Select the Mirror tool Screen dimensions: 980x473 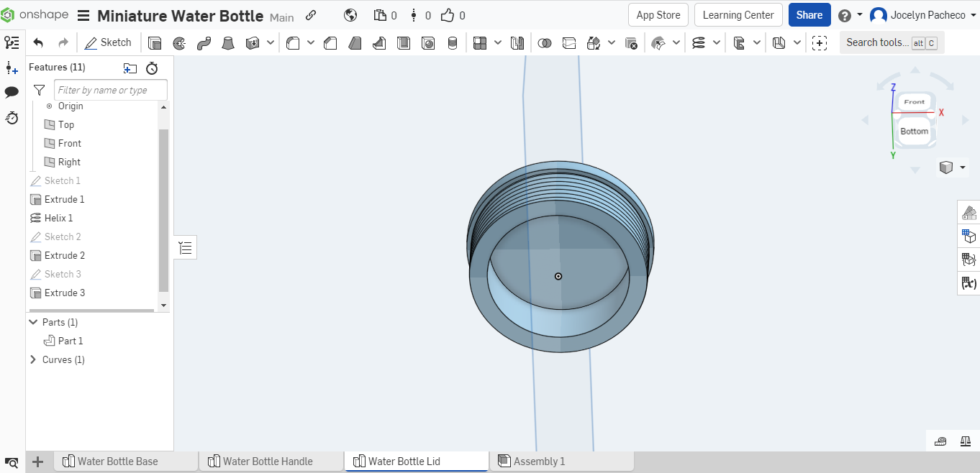[x=517, y=43]
